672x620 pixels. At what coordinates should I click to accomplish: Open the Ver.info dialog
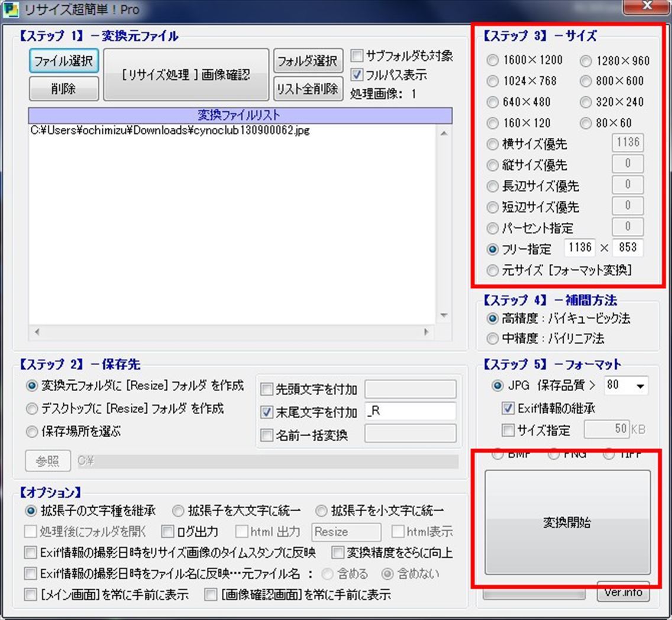623,592
